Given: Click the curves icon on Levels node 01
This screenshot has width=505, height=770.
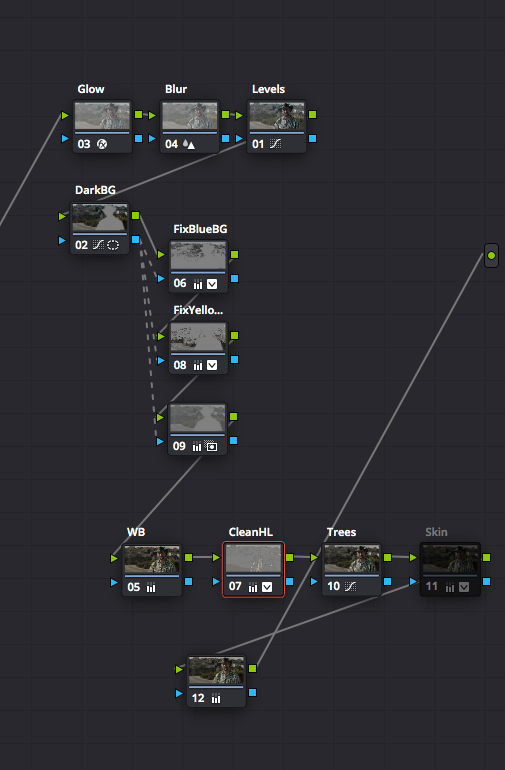Looking at the screenshot, I should tap(275, 144).
